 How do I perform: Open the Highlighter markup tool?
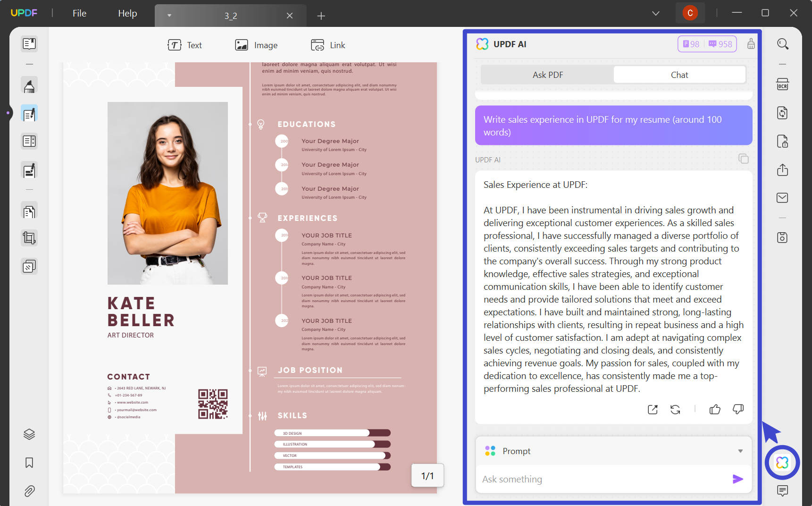point(29,85)
